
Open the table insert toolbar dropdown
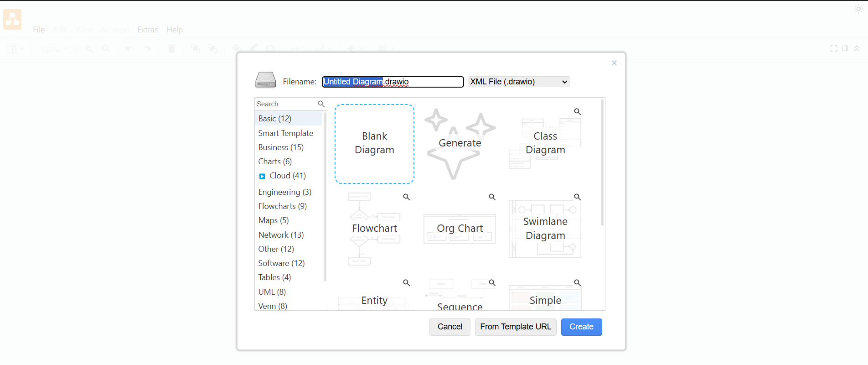(x=386, y=48)
